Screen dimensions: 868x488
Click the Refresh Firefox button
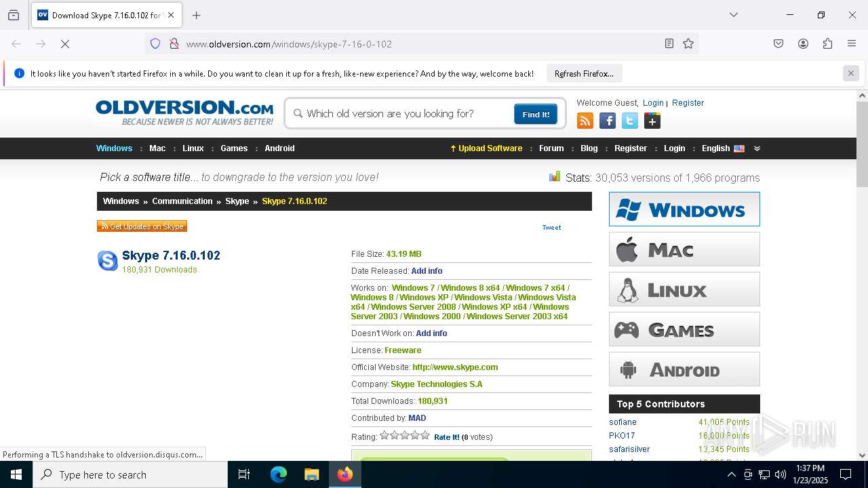point(584,73)
